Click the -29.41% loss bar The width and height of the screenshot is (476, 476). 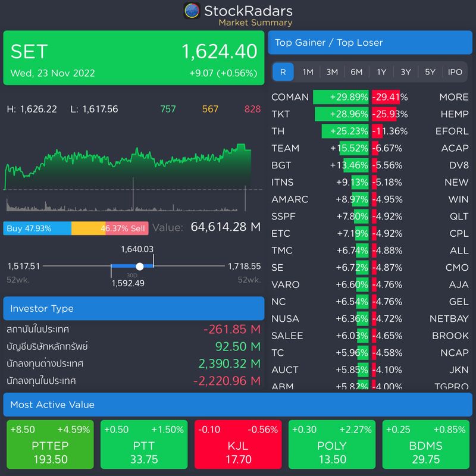coord(386,97)
